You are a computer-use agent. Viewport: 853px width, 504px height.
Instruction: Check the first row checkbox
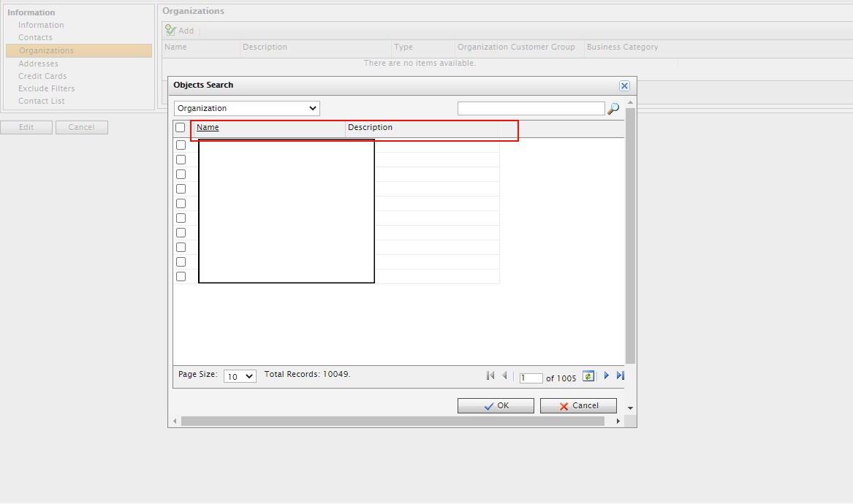181,145
